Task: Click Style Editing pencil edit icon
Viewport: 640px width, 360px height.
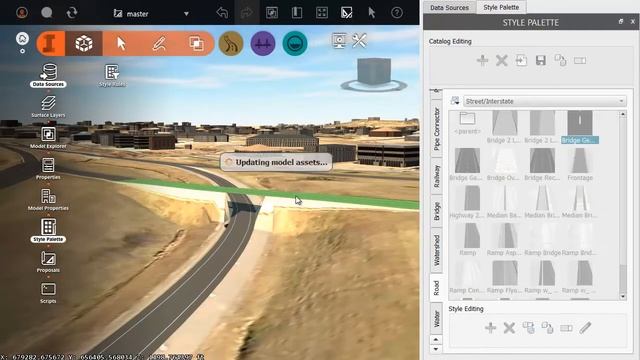Action: [x=585, y=327]
